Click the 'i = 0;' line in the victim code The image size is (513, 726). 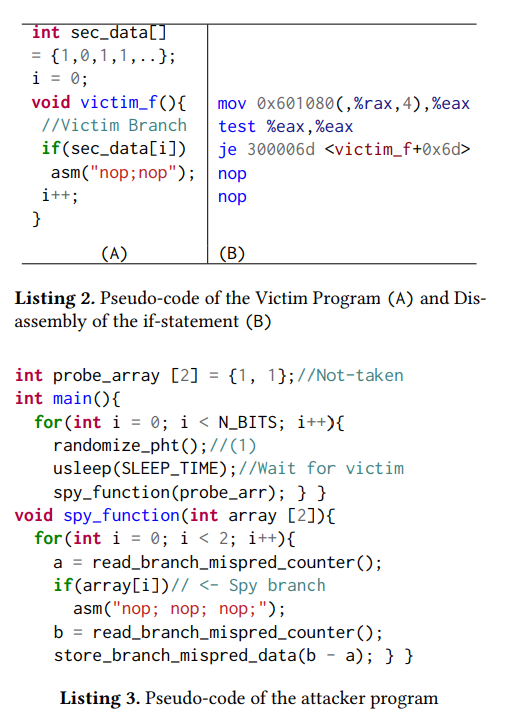[x=60, y=79]
